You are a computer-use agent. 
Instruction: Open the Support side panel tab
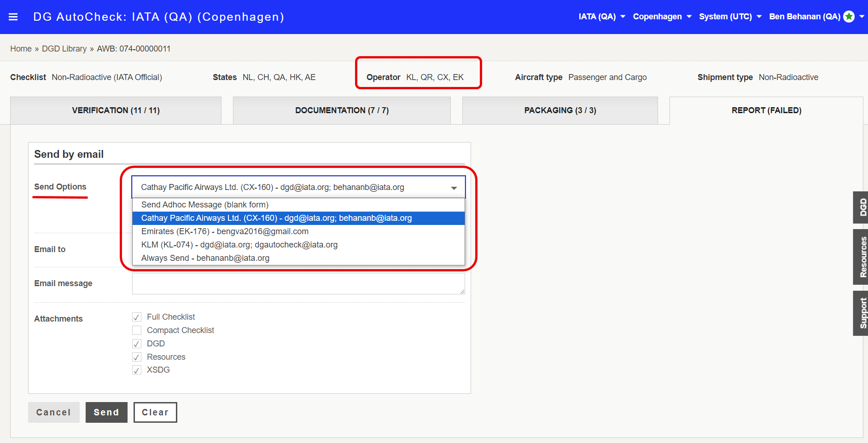(861, 313)
